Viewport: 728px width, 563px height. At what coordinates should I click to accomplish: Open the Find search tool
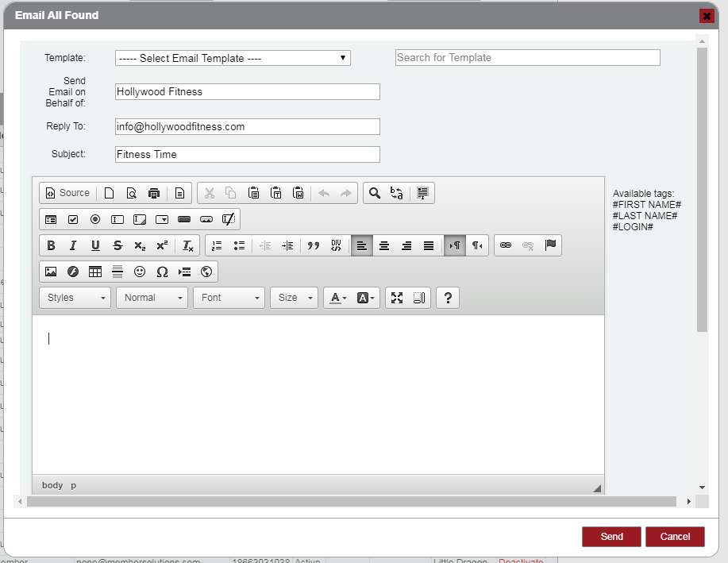pos(375,193)
